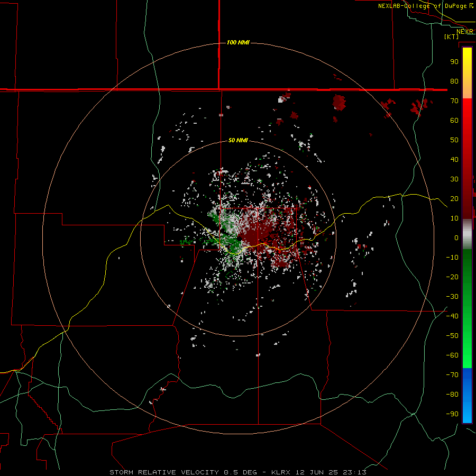Click the NEXLAB-College of DuPage title text
476x476 pixels.
pyautogui.click(x=422, y=6)
